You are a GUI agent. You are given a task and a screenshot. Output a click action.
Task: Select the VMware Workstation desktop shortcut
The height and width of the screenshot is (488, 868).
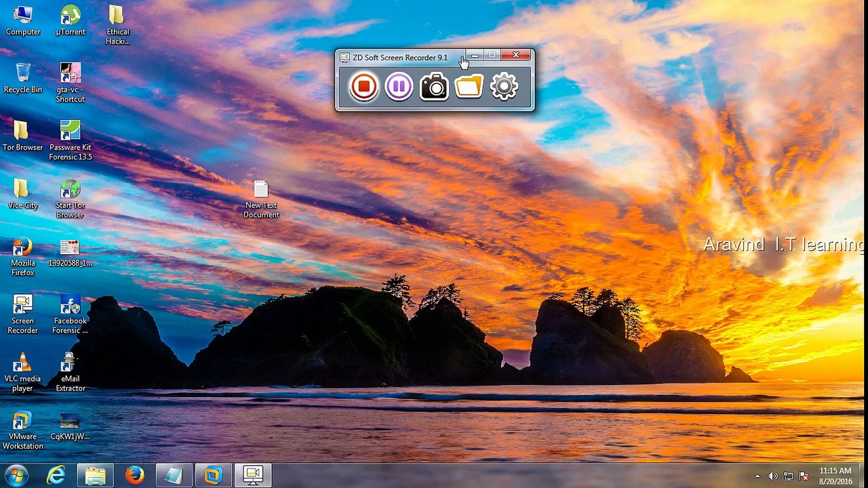point(23,430)
